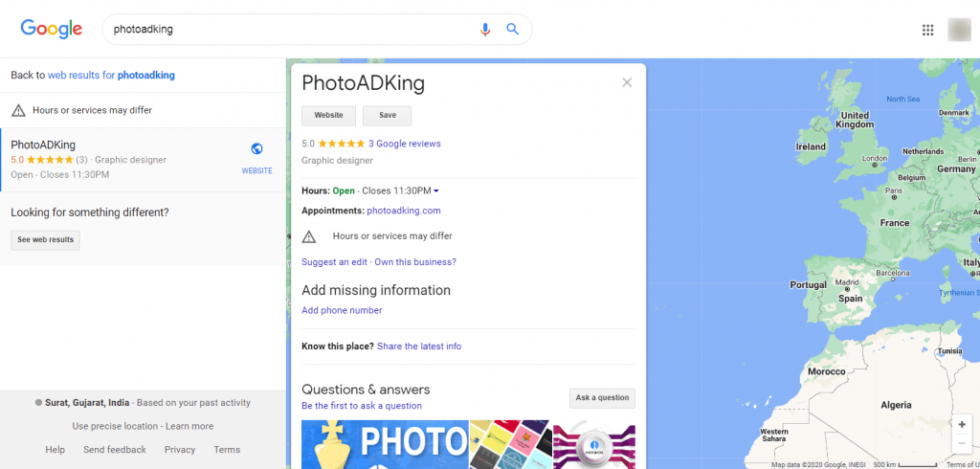Image resolution: width=980 pixels, height=469 pixels.
Task: Click See web results button
Action: [x=46, y=240]
